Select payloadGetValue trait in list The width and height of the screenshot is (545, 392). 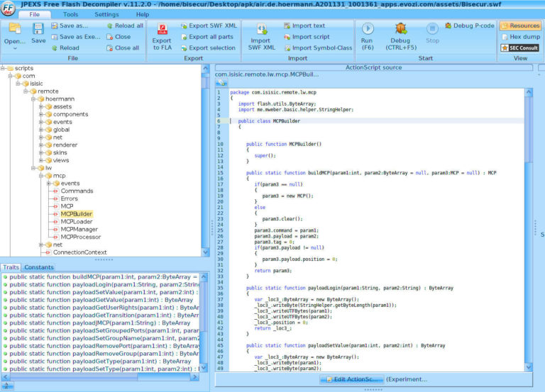tap(101, 300)
